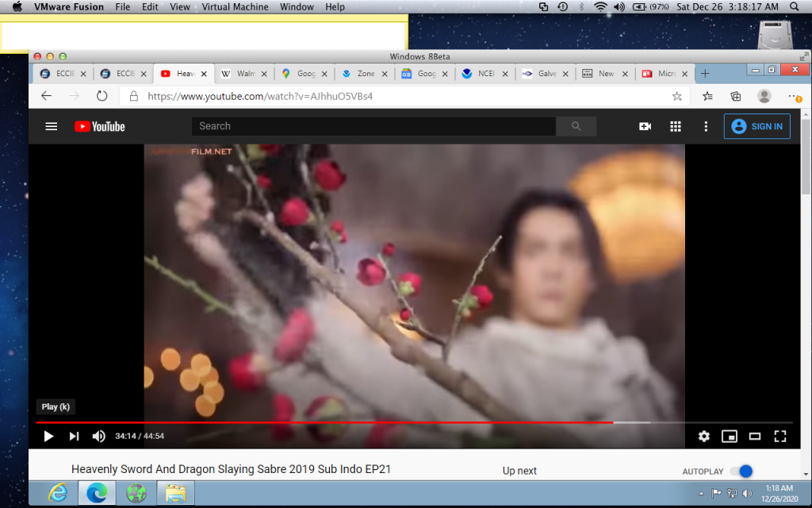Open the volume icon in Windows tray
812x508 pixels.
pos(747,493)
